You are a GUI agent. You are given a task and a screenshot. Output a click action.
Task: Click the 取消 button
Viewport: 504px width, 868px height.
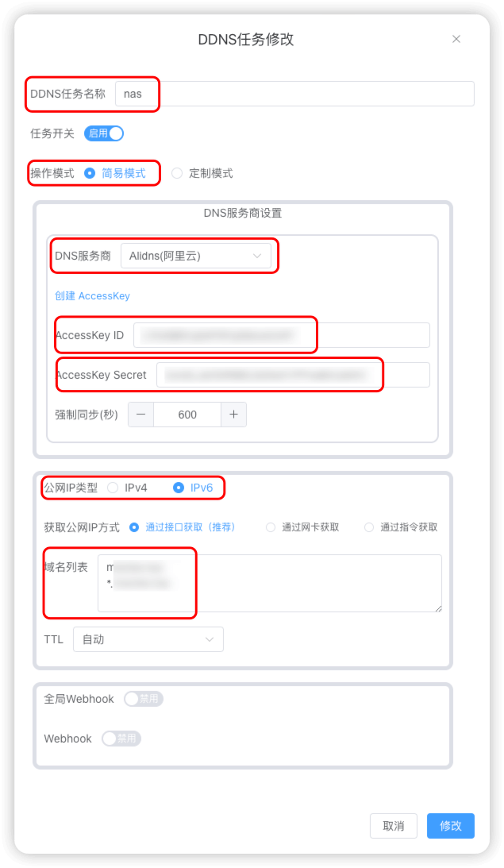pyautogui.click(x=394, y=826)
